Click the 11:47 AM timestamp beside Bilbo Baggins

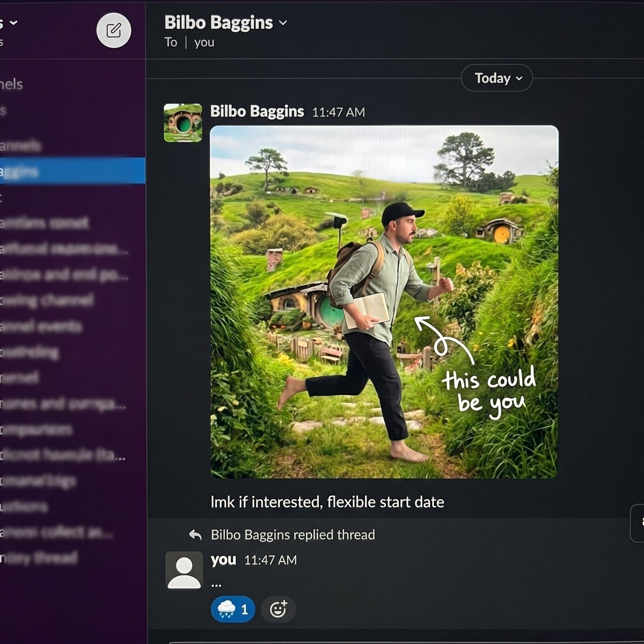(339, 112)
